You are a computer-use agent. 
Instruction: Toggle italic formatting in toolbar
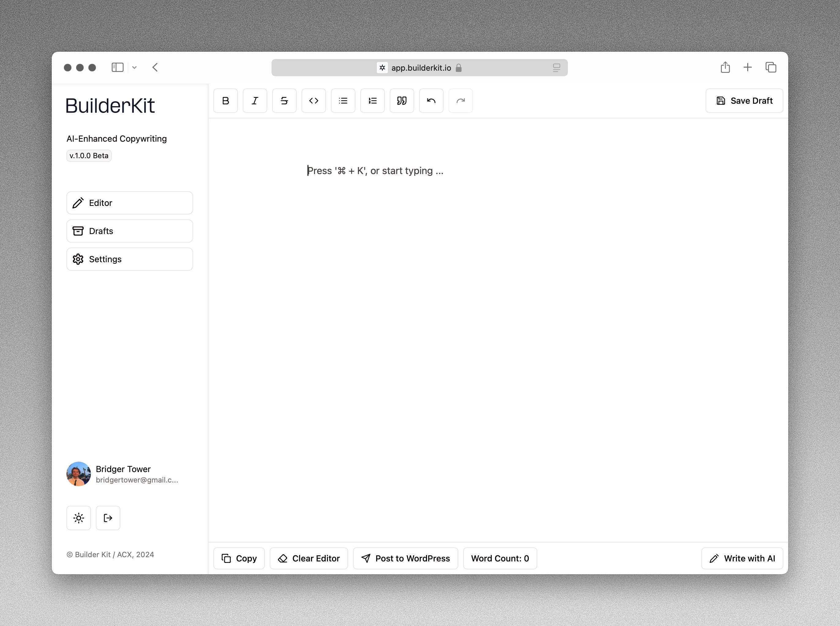click(x=255, y=101)
